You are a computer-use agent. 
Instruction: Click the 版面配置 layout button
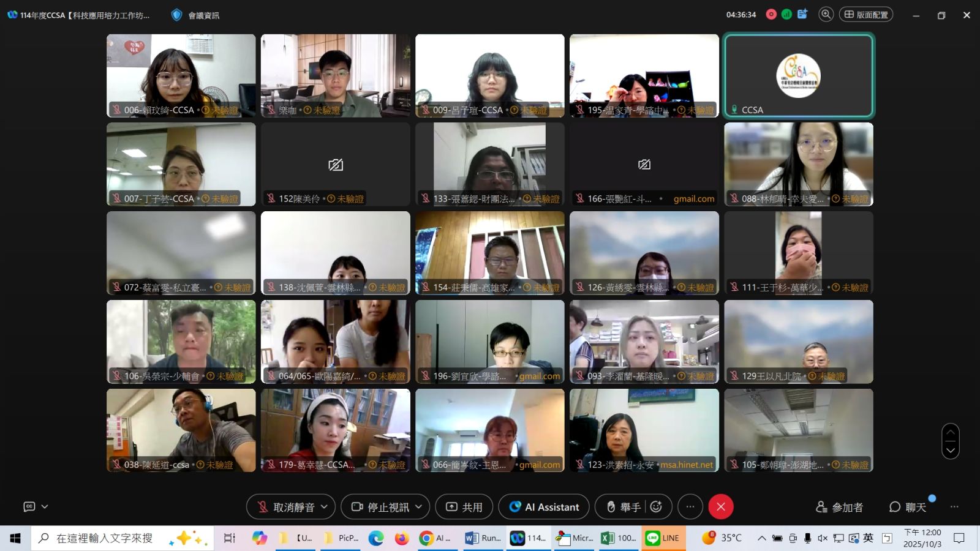pyautogui.click(x=865, y=14)
